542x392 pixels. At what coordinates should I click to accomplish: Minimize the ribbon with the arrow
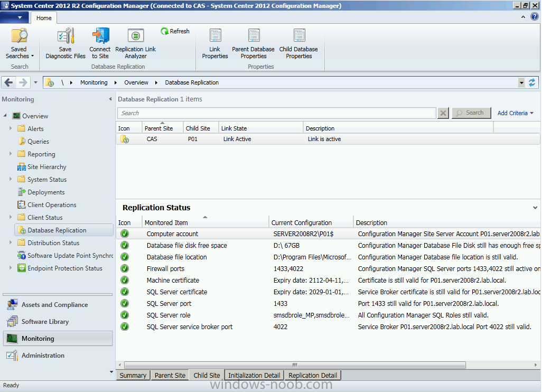coord(524,17)
